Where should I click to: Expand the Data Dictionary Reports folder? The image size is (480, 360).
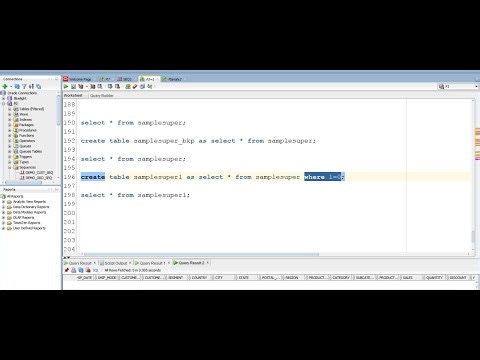[4, 207]
